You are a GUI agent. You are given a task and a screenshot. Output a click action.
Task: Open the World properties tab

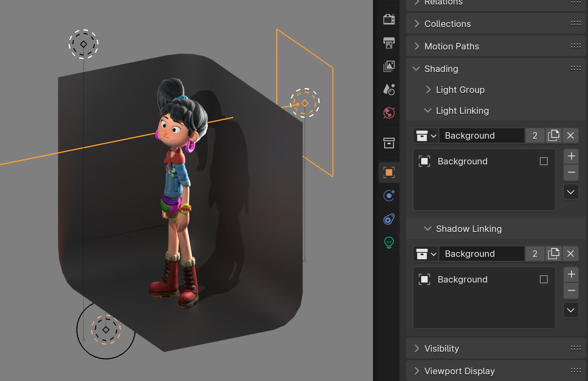coord(388,113)
